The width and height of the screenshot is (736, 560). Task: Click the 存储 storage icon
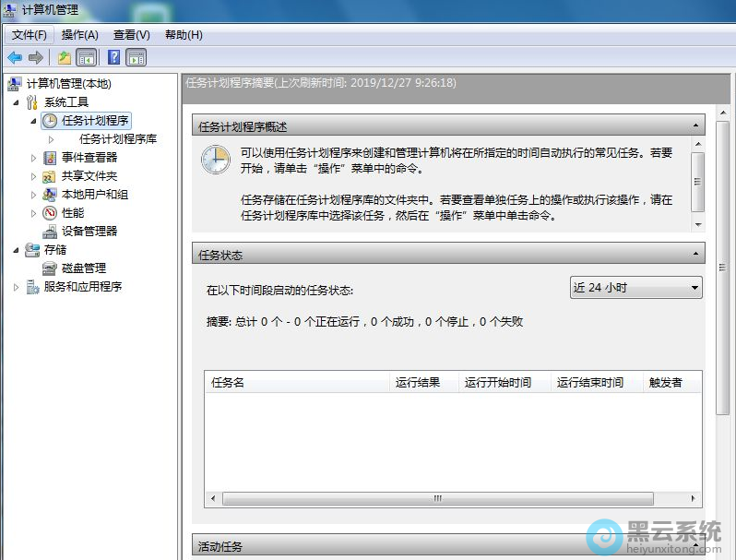click(32, 250)
